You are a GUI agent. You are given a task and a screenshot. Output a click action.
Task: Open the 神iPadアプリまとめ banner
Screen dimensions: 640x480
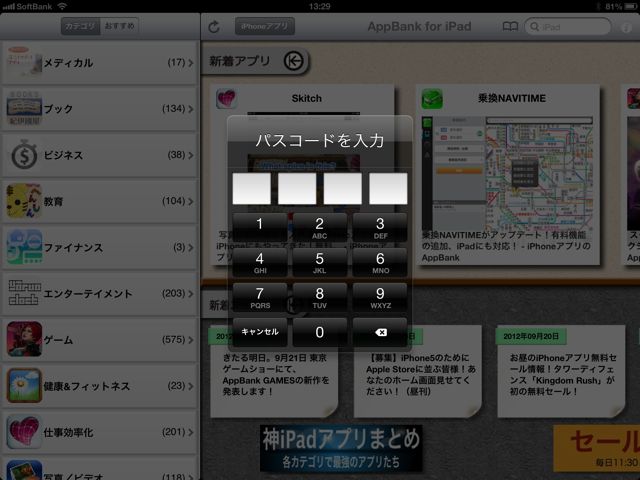341,449
